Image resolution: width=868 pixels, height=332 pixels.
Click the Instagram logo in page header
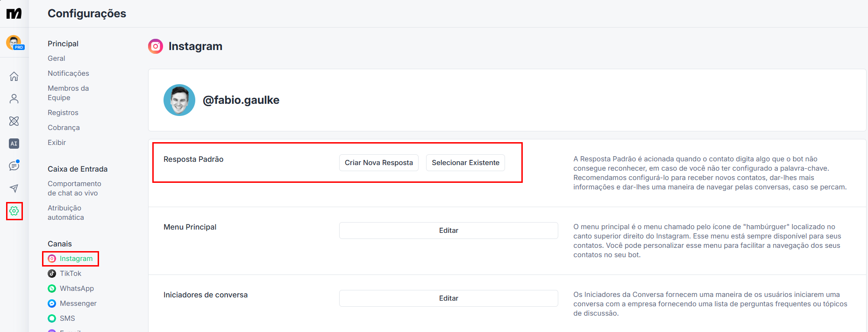156,46
